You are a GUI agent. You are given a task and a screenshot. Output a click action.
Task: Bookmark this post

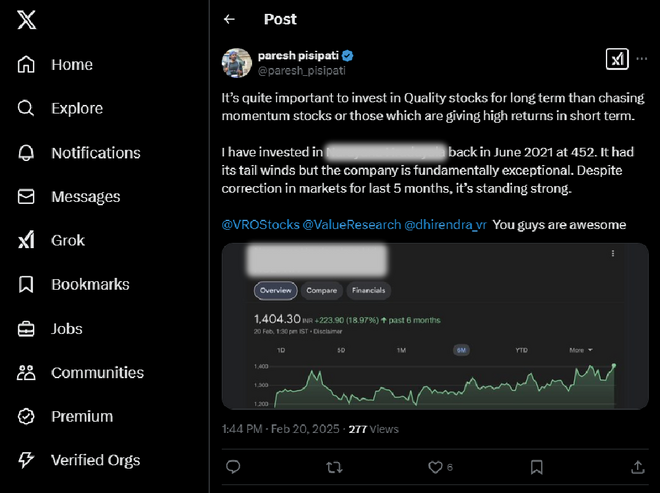point(537,467)
